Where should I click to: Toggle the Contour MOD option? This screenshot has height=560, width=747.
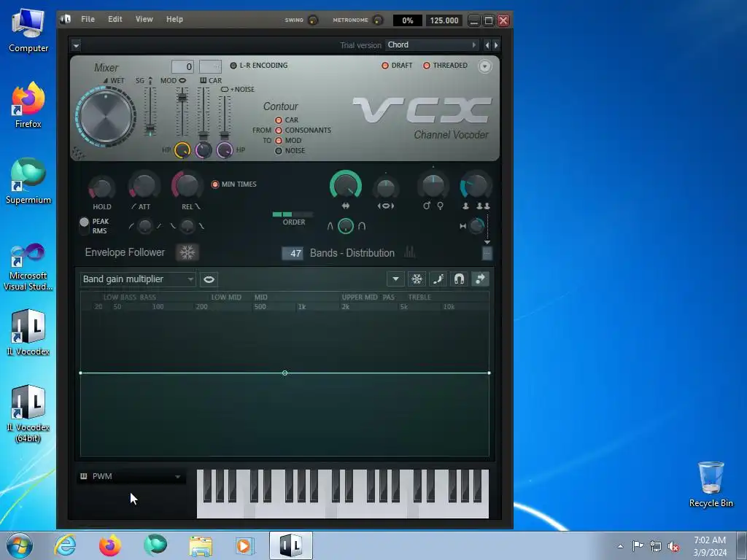pos(287,141)
